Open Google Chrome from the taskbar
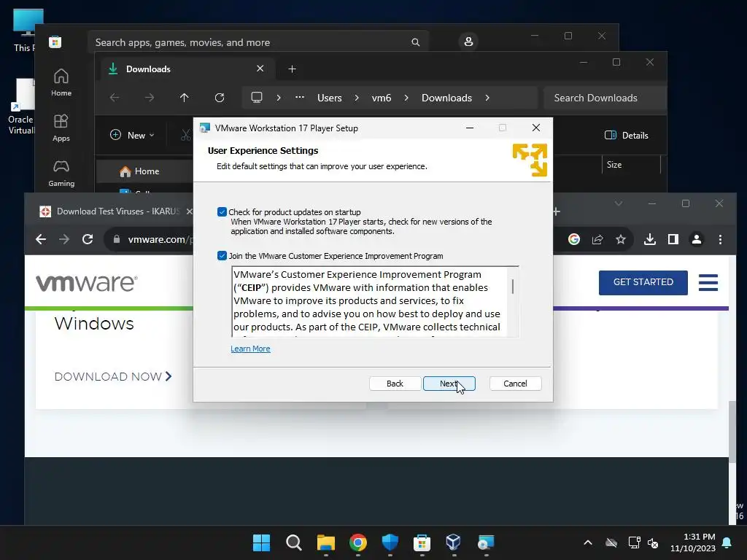The height and width of the screenshot is (560, 747). (x=357, y=542)
